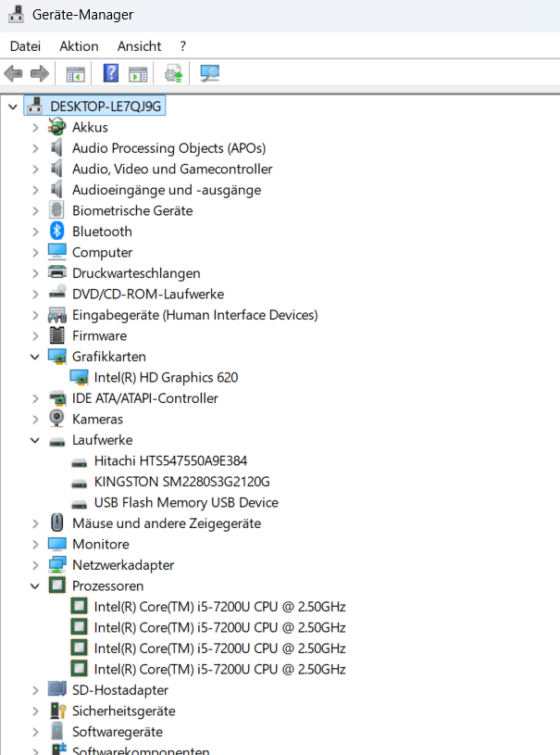The image size is (560, 755).
Task: Expand the Firmware category
Action: (x=35, y=336)
